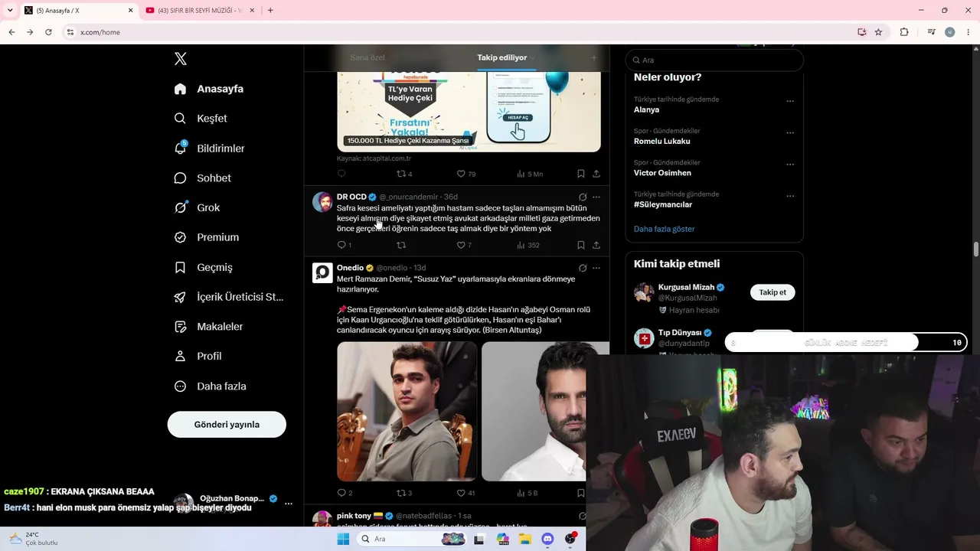The height and width of the screenshot is (551, 980).
Task: Bookmark DR OCD's post
Action: [581, 245]
